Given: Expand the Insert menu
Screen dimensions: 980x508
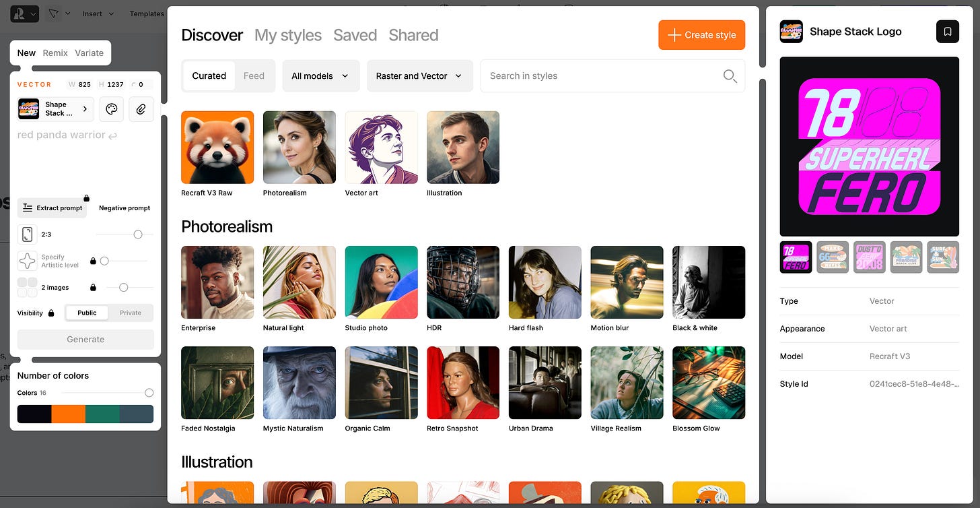Looking at the screenshot, I should tap(98, 13).
